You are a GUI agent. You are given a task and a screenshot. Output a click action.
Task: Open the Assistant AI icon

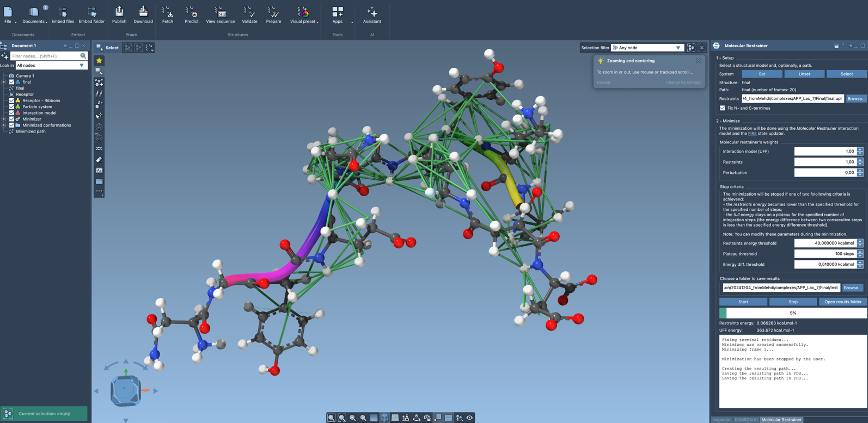pos(372,12)
